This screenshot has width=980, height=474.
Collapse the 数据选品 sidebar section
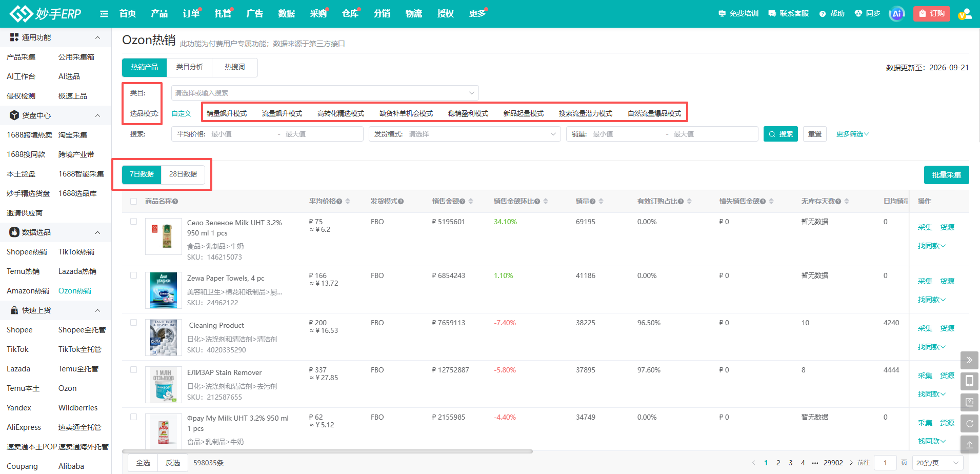pos(97,232)
